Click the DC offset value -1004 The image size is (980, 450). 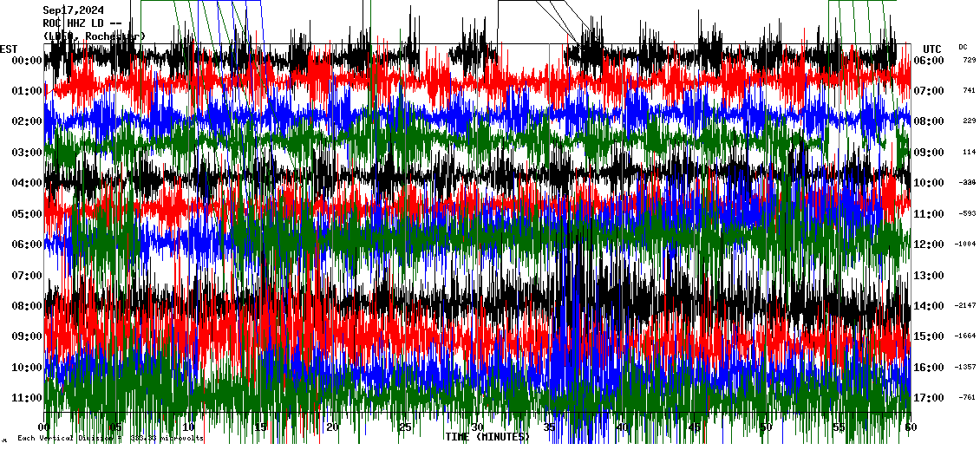[966, 245]
